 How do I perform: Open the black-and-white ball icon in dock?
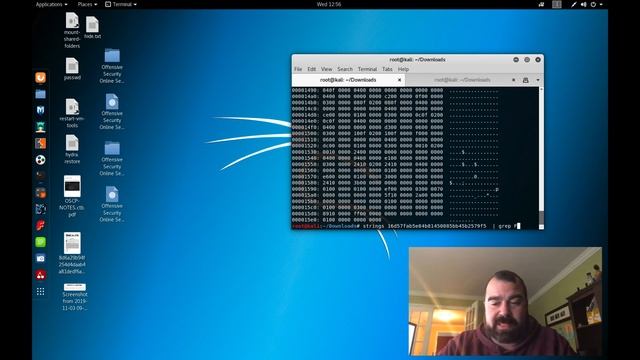[x=40, y=160]
